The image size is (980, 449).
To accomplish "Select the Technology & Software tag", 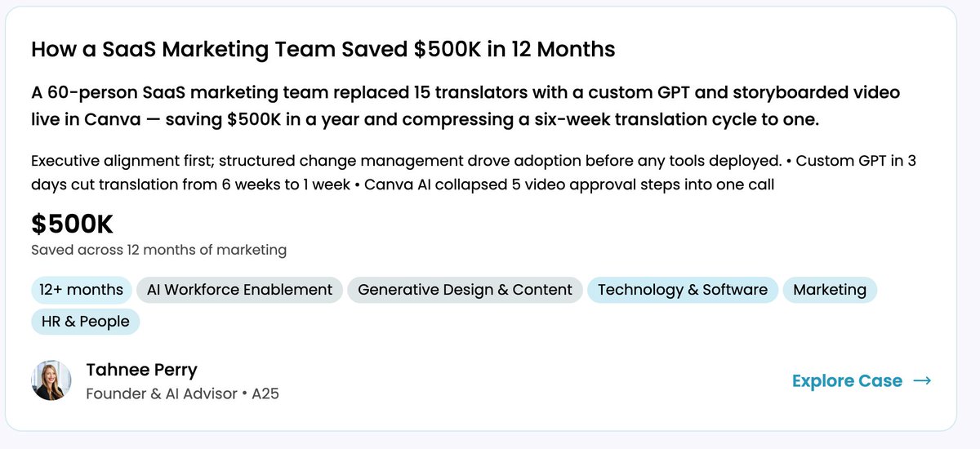I will (683, 290).
